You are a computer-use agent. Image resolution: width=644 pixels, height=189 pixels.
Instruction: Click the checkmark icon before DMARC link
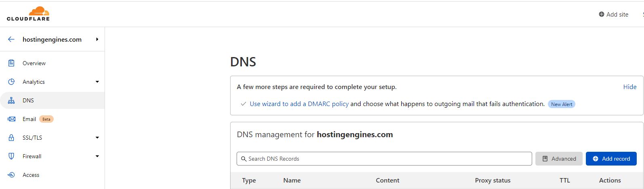pyautogui.click(x=243, y=104)
